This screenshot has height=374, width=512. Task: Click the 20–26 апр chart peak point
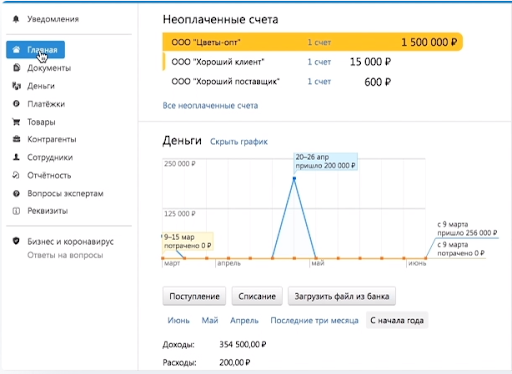(x=294, y=179)
